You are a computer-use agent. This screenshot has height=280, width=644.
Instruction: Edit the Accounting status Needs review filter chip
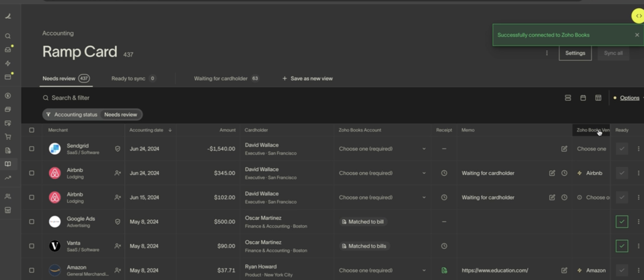coord(92,114)
